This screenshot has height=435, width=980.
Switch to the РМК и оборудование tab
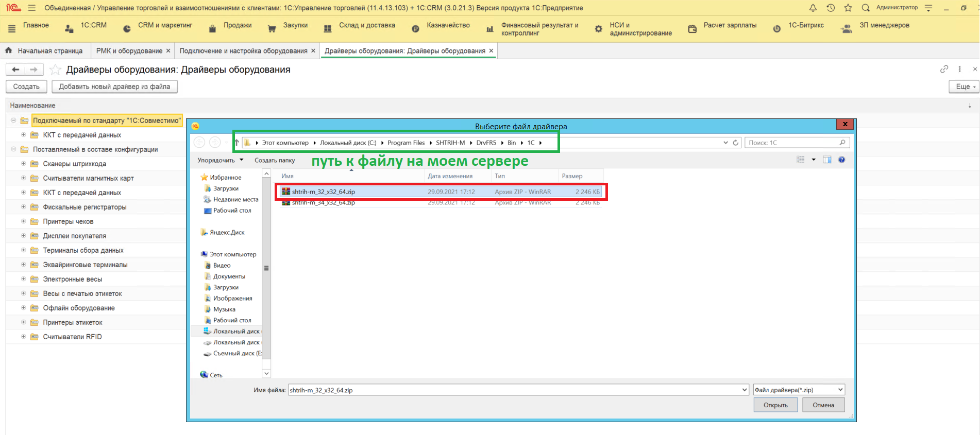(x=129, y=51)
